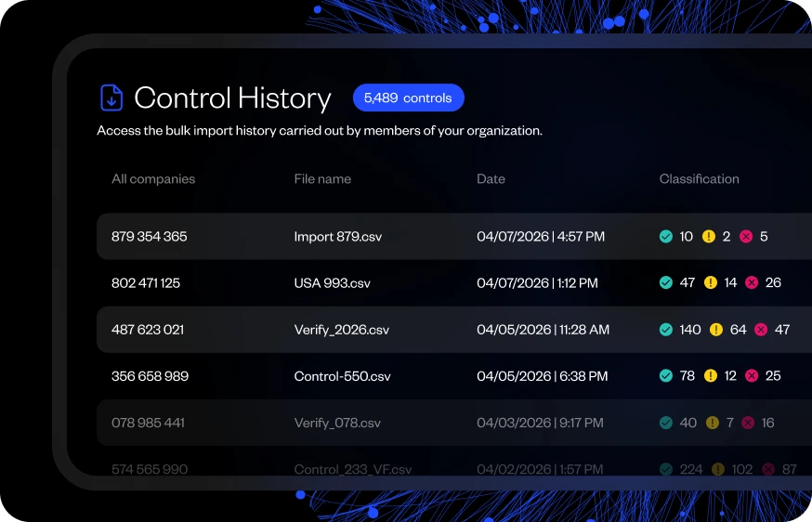Open the file Import 879.csv
The image size is (812, 522).
coord(337,237)
